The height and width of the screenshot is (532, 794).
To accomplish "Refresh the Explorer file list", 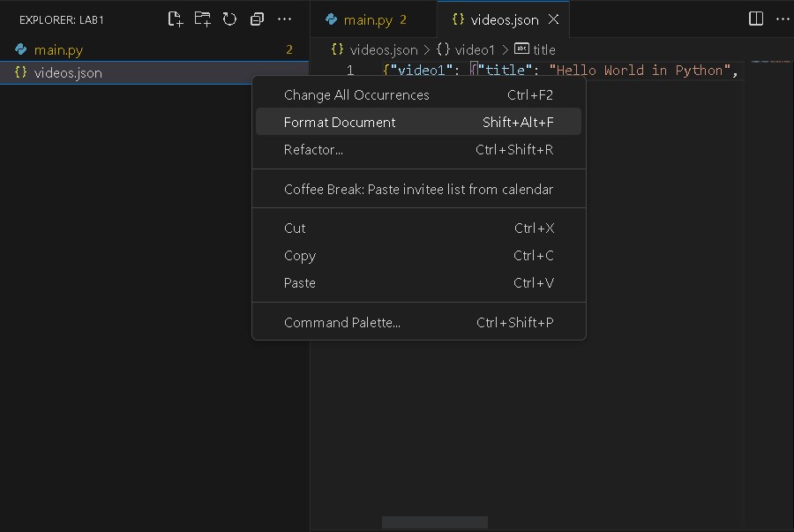I will (229, 19).
